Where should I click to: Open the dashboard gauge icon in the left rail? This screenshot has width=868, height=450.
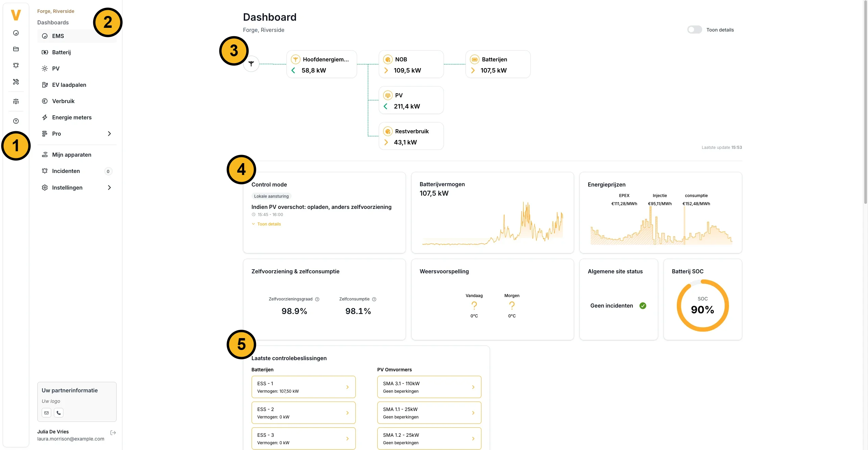tap(16, 33)
